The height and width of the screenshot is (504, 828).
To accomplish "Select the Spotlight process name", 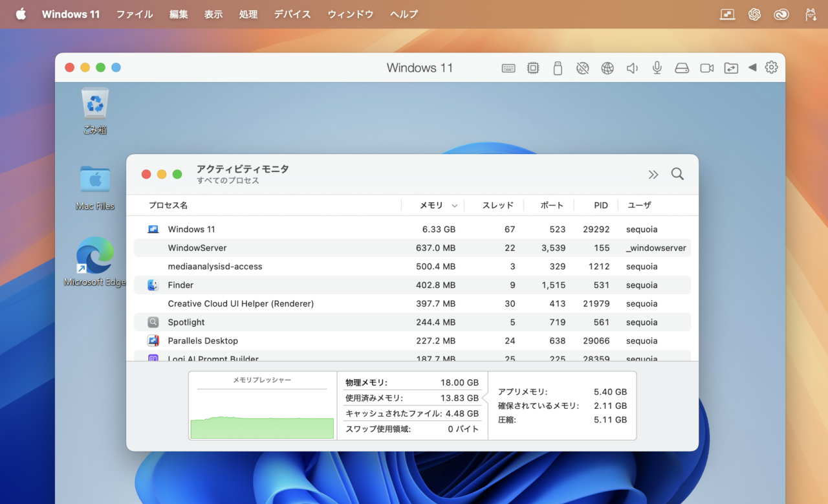I will [186, 322].
